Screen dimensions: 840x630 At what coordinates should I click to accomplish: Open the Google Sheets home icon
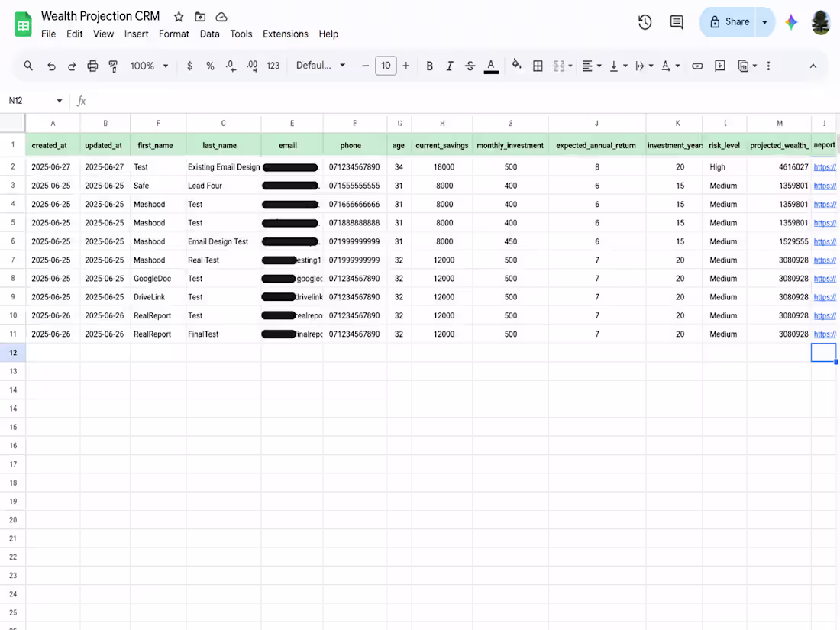(x=22, y=24)
